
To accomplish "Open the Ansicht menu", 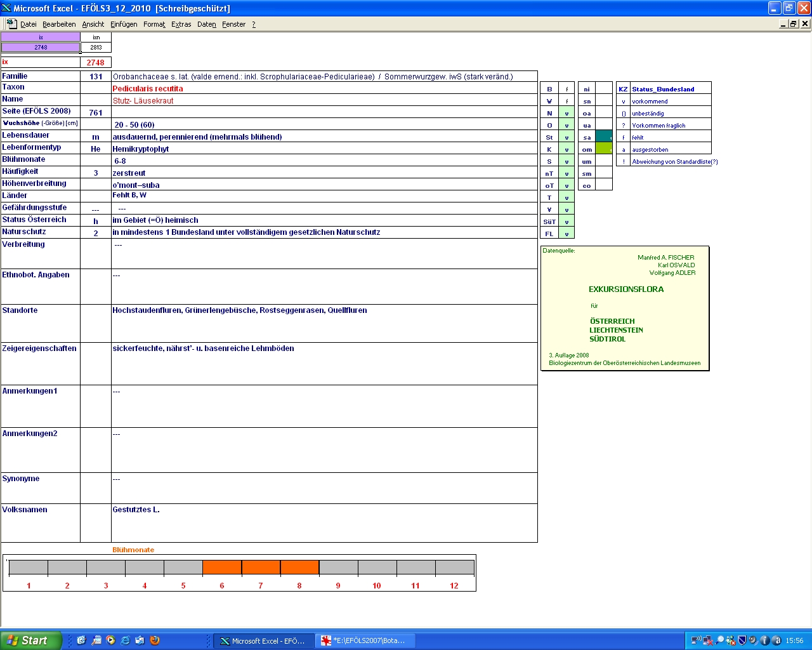I will 93,24.
